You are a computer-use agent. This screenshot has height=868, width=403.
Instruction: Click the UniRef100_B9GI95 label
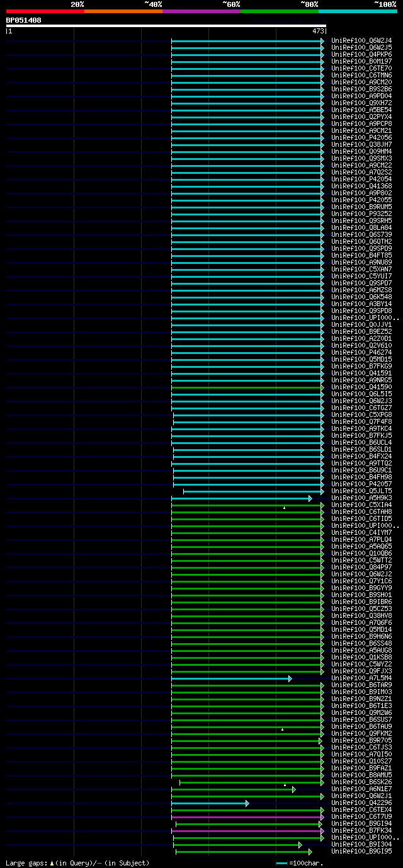pos(361,851)
